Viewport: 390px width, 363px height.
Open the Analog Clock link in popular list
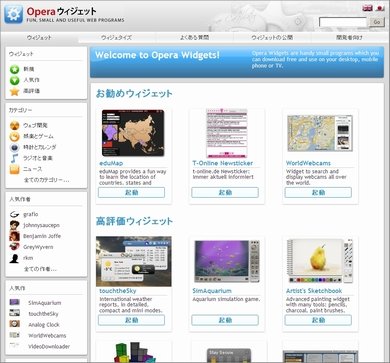click(x=44, y=325)
